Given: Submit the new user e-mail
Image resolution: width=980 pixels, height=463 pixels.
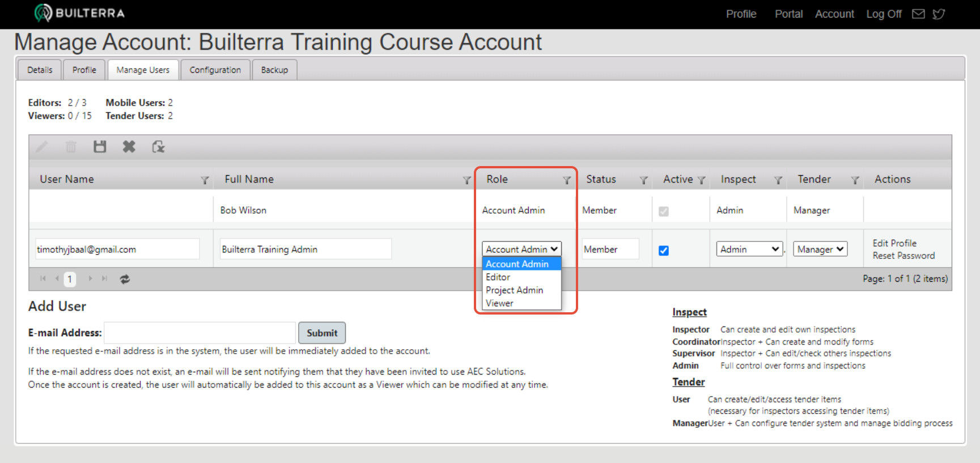Looking at the screenshot, I should (322, 333).
